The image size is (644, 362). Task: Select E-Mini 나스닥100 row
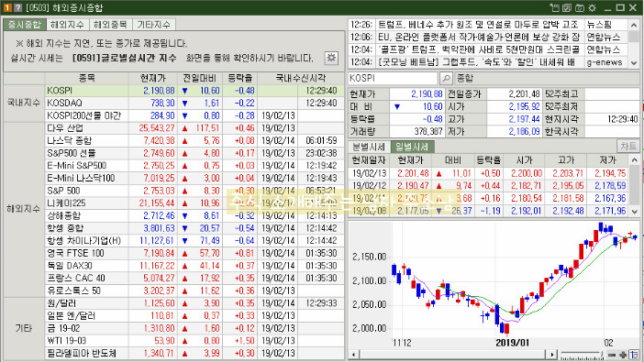click(194, 178)
